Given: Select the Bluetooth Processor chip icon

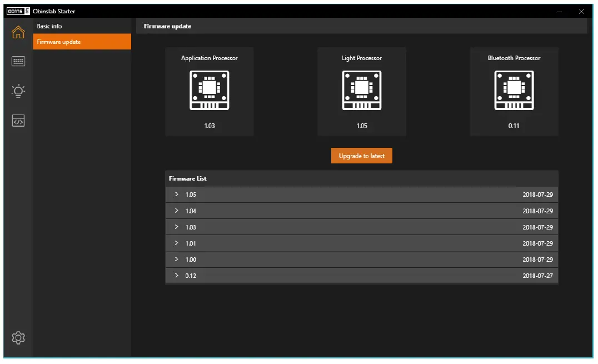Looking at the screenshot, I should coord(514,89).
